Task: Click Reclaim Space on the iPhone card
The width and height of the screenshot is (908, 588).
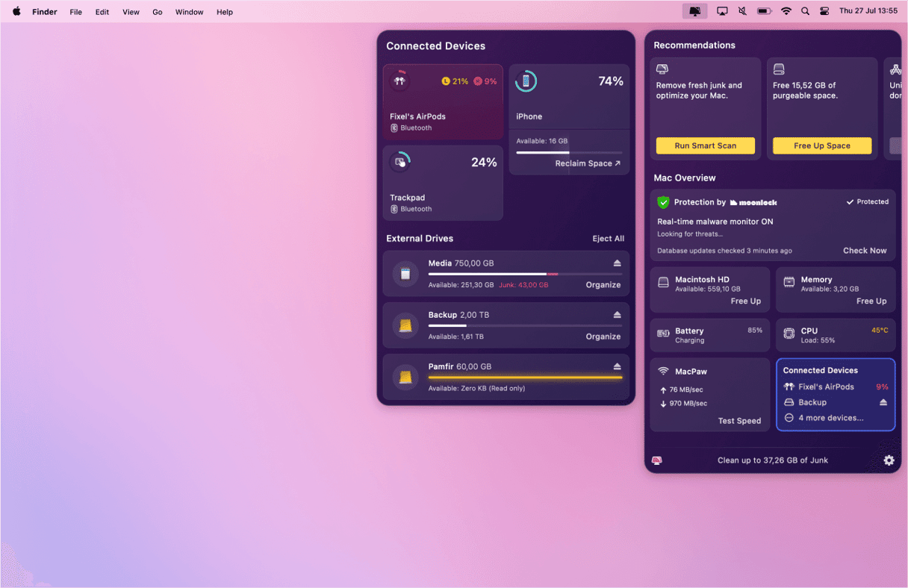Action: (x=588, y=163)
